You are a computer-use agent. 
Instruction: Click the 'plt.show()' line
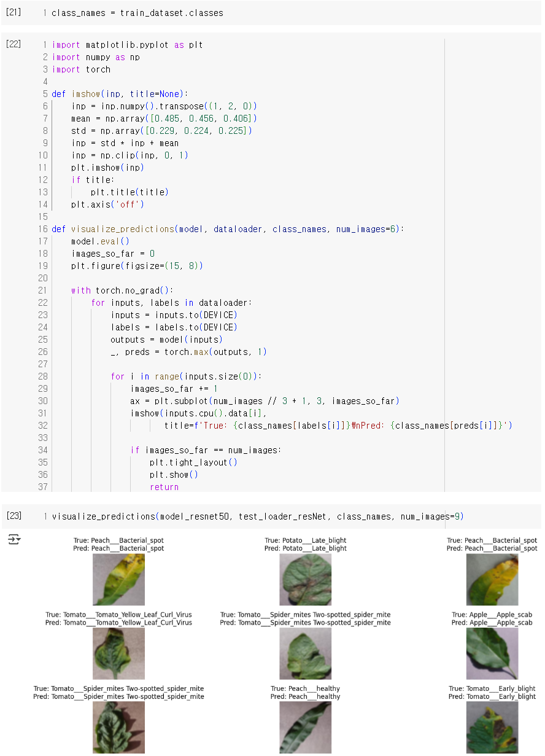[174, 475]
